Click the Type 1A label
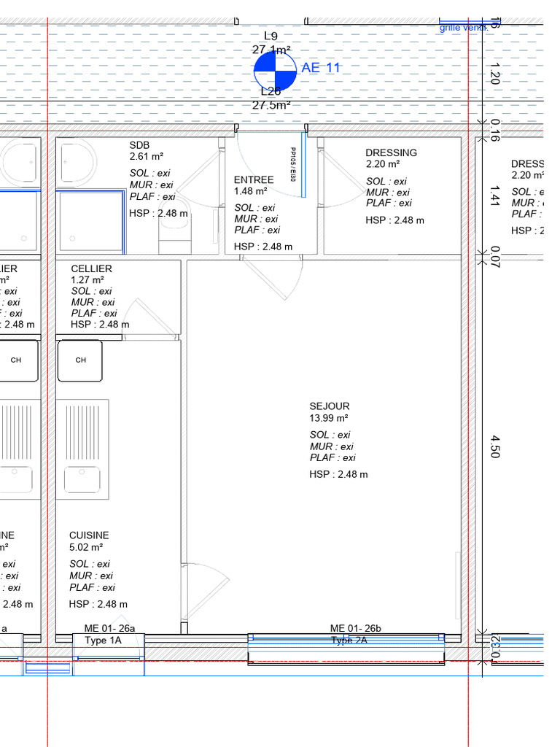 [x=104, y=640]
